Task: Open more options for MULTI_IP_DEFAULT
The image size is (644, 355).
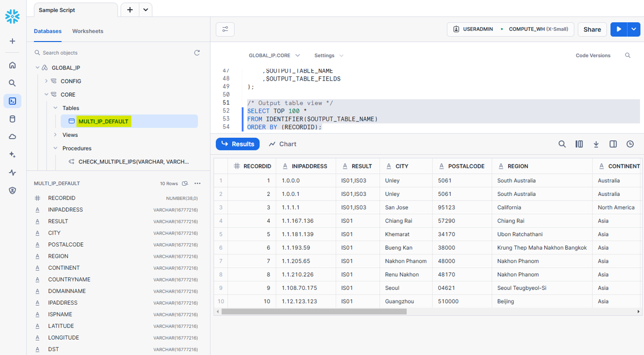Action: coord(197,184)
